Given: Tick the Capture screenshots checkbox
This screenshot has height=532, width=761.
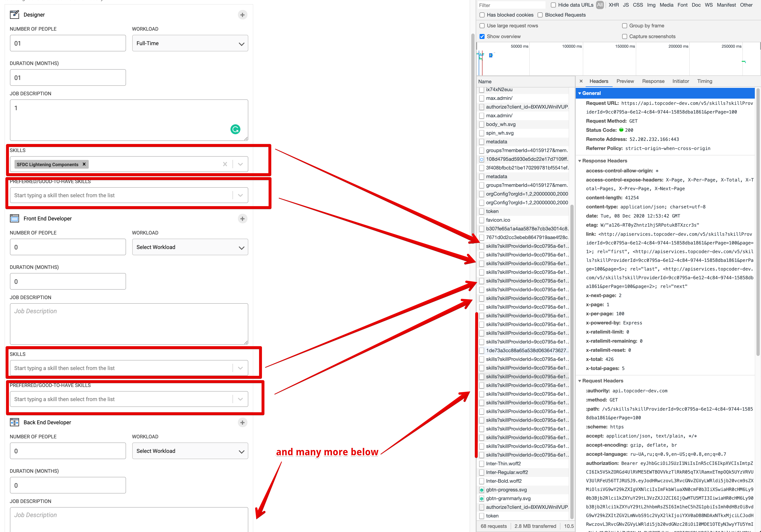Looking at the screenshot, I should pos(624,36).
